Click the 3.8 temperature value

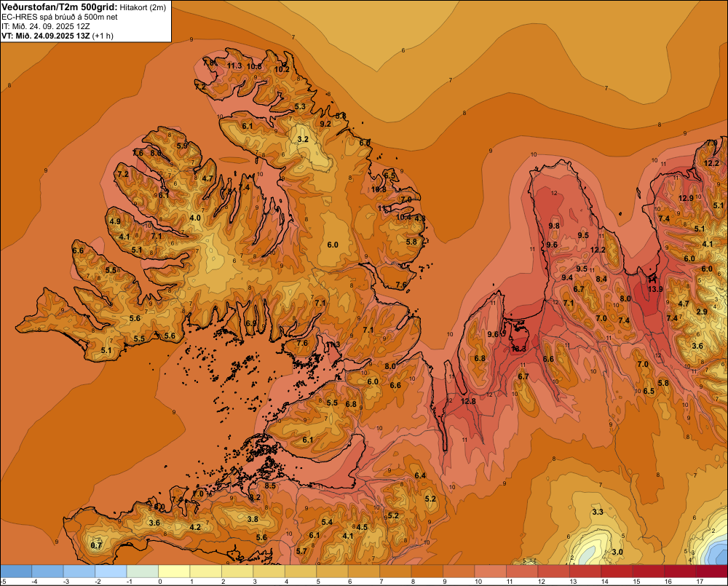click(253, 519)
